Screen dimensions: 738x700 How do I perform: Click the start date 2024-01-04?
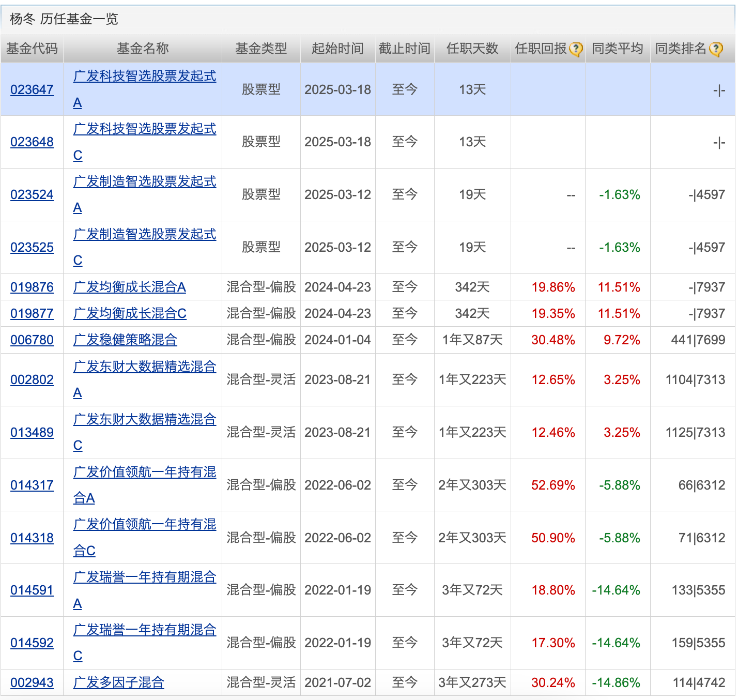[x=337, y=340]
